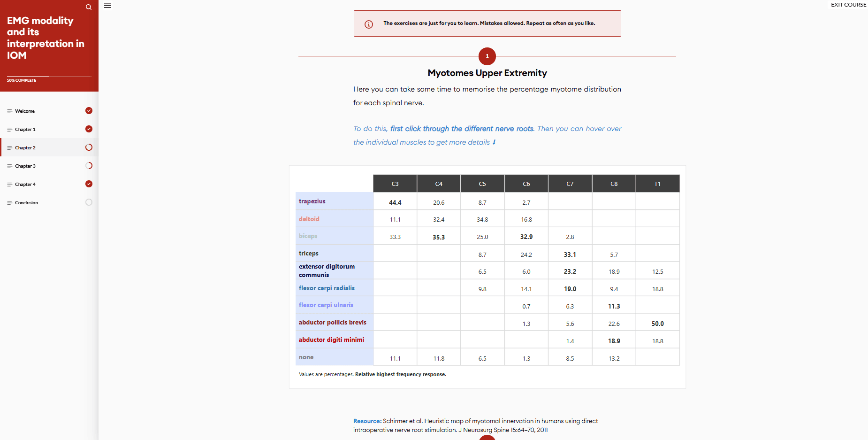The width and height of the screenshot is (868, 440).
Task: Click the Conclusion empty status circle
Action: pos(89,202)
